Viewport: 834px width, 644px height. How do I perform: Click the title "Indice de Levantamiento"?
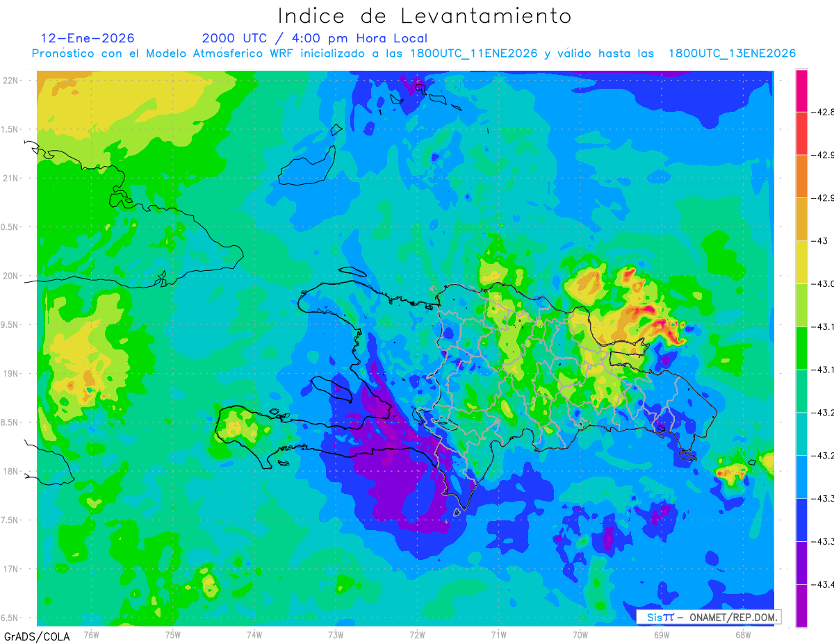click(425, 16)
